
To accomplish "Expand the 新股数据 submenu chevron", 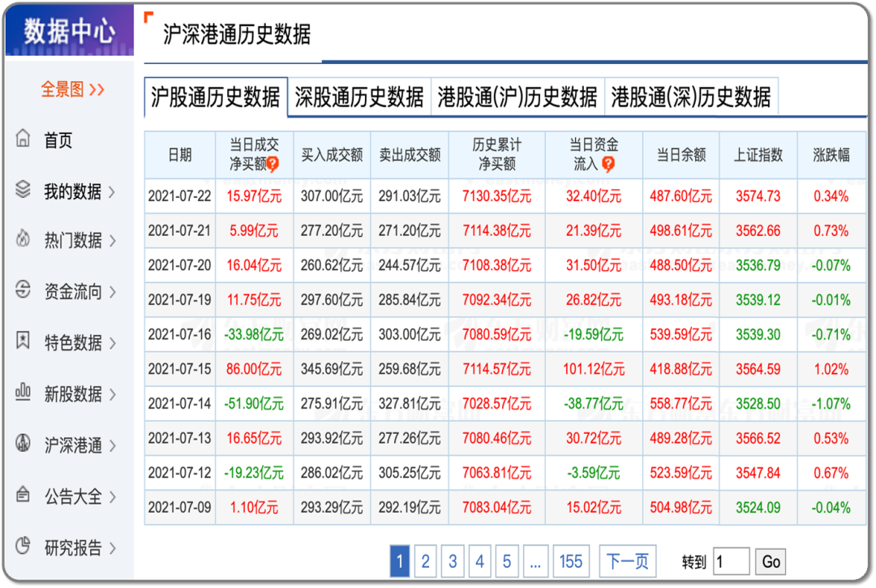I will [x=112, y=394].
